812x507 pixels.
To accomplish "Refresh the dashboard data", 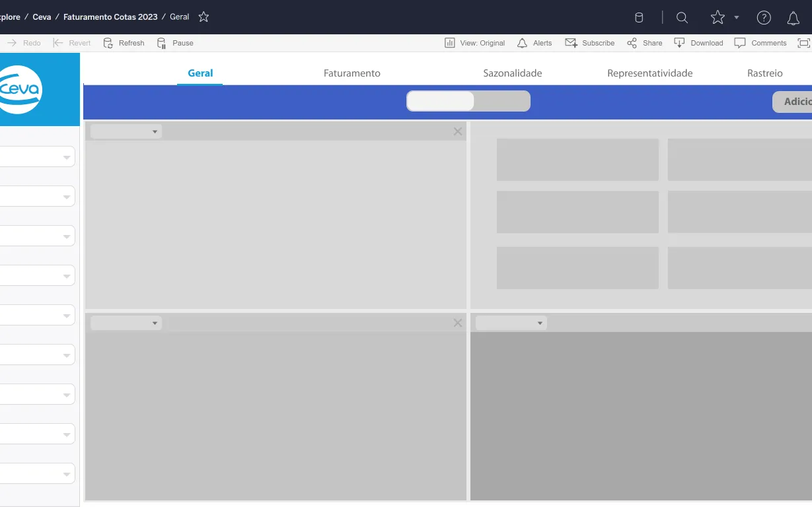I will (x=124, y=43).
